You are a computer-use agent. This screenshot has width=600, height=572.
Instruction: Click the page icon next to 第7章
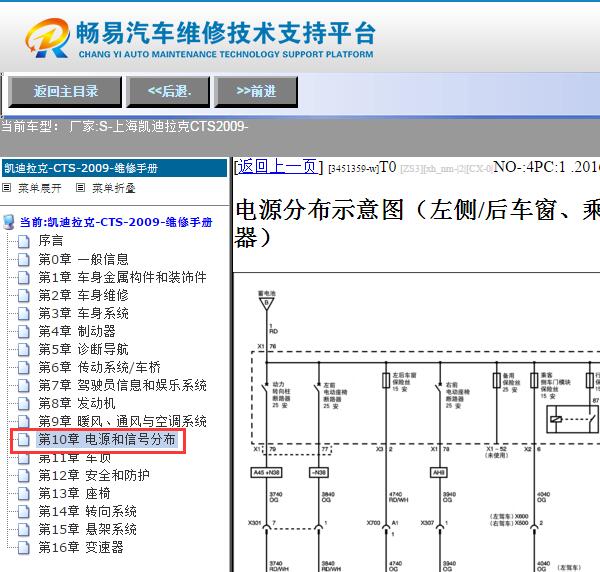(x=24, y=385)
